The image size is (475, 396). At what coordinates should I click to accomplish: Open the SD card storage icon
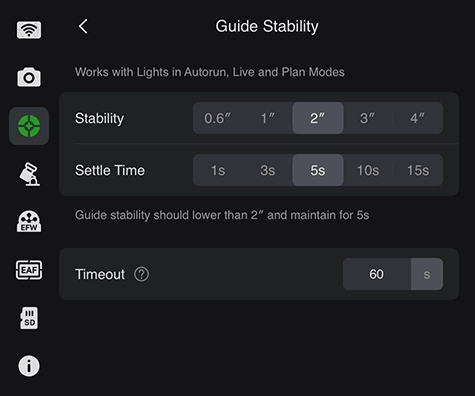pos(29,318)
